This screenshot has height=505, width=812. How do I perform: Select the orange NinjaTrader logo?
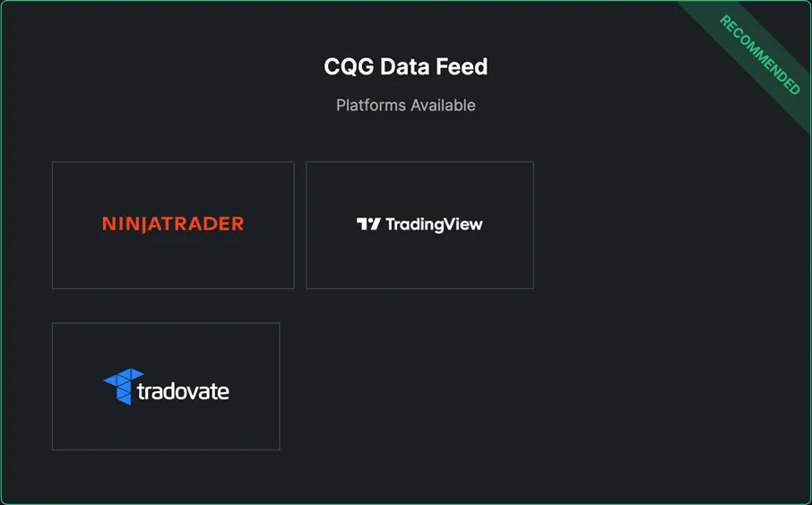tap(173, 224)
